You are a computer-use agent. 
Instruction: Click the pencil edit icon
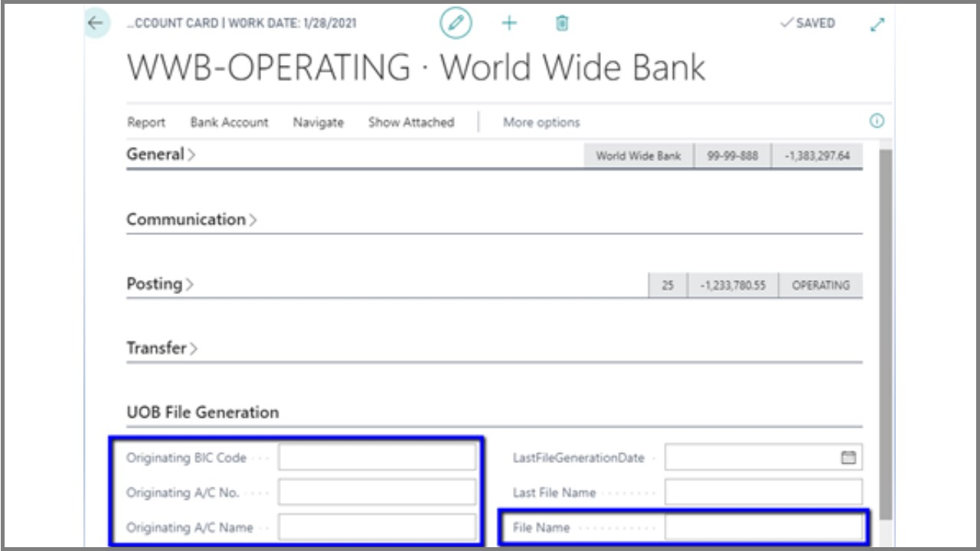point(456,24)
